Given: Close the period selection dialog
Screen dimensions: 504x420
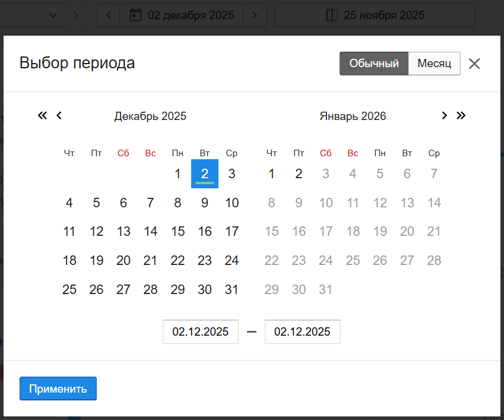Looking at the screenshot, I should [474, 64].
